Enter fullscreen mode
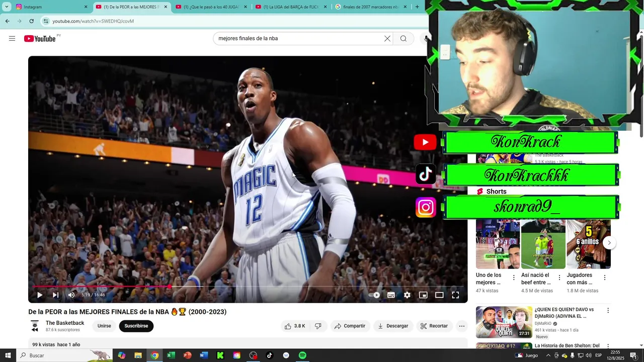 [x=455, y=295]
